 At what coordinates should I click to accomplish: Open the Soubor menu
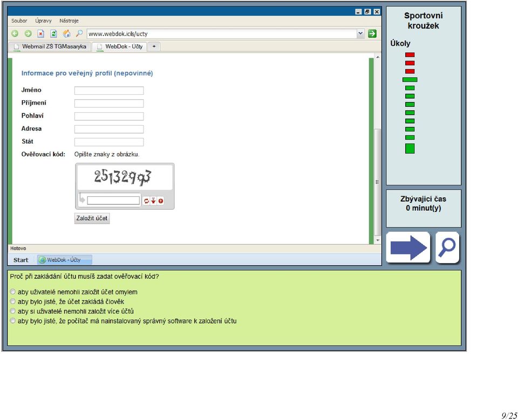(x=19, y=21)
